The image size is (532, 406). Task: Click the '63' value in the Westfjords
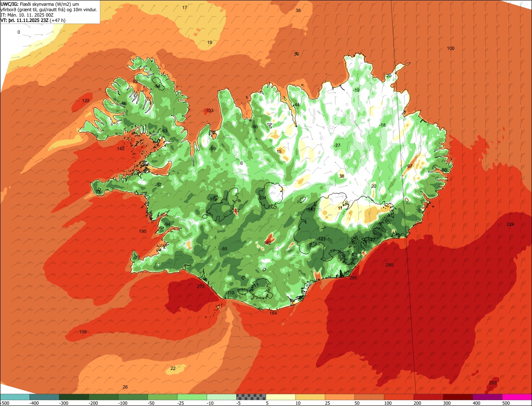point(165,131)
